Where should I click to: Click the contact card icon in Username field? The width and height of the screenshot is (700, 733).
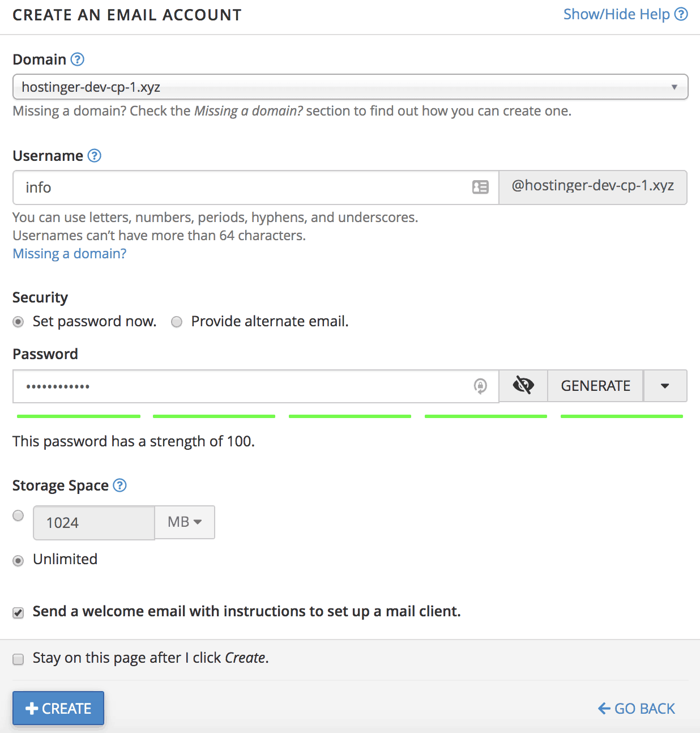(x=480, y=187)
